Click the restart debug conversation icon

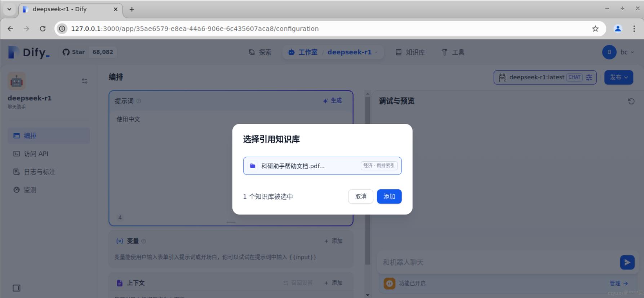pyautogui.click(x=631, y=101)
